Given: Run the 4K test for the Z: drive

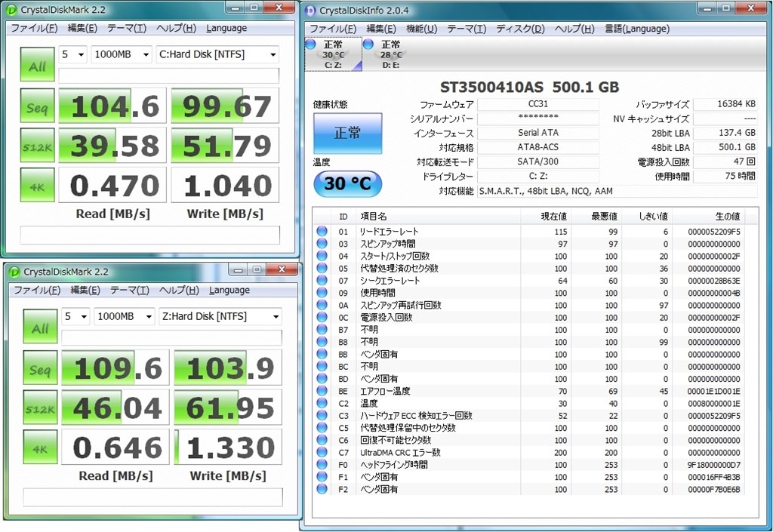Looking at the screenshot, I should point(40,447).
